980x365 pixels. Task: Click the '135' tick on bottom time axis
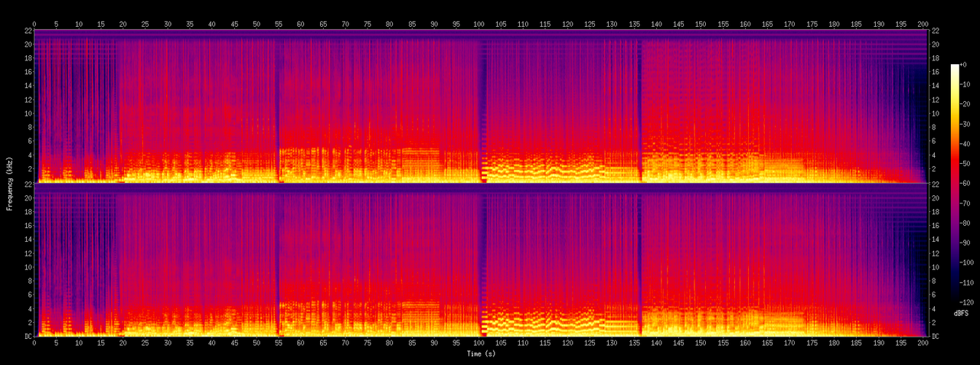(x=634, y=344)
